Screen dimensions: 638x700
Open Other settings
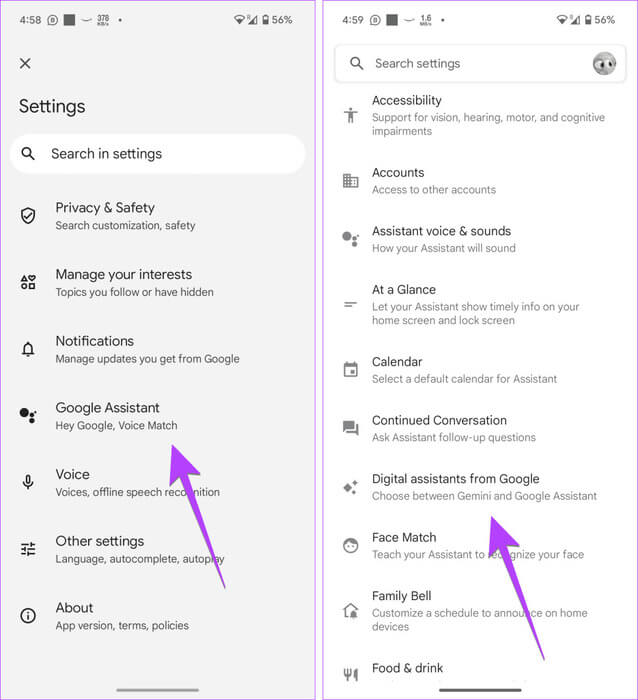pyautogui.click(x=158, y=550)
